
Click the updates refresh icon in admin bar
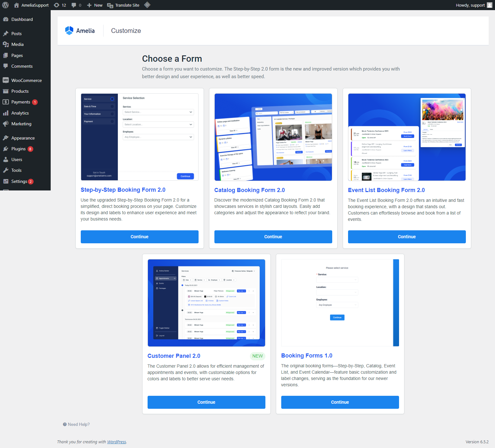click(x=56, y=5)
